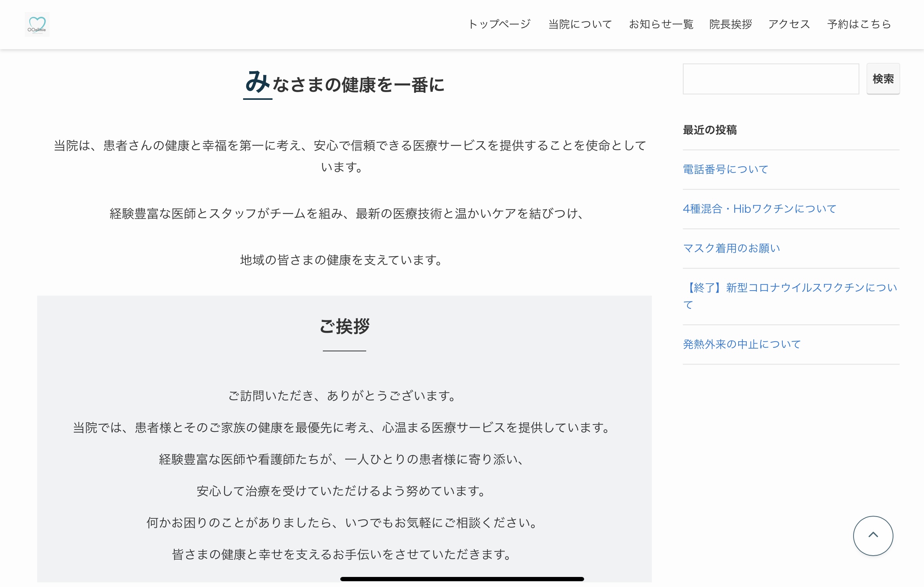Screen dimensions: 924x587
Task: Open the アクセス menu item
Action: pos(789,24)
